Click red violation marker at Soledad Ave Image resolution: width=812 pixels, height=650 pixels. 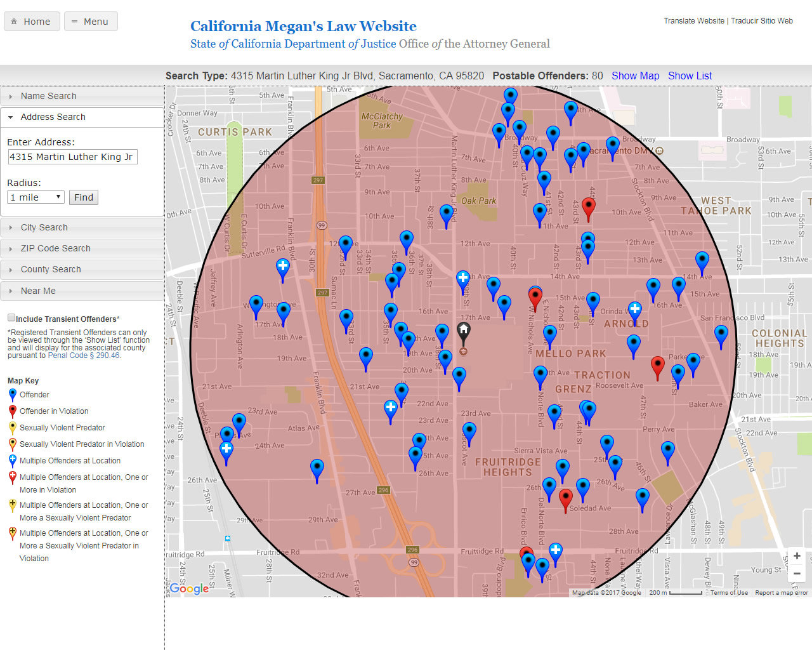click(x=566, y=500)
